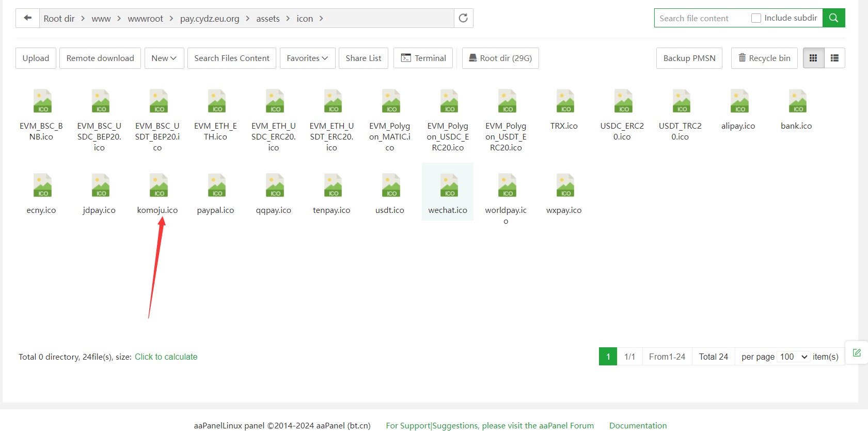Select the USDC_ERC20.ico file icon
The width and height of the screenshot is (868, 431).
(x=623, y=101)
